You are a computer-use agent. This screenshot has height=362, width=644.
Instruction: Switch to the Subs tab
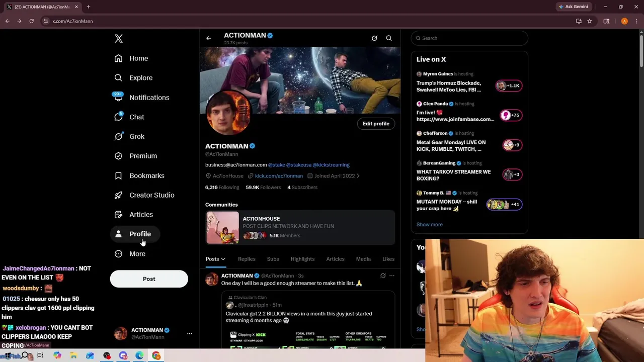(273, 259)
